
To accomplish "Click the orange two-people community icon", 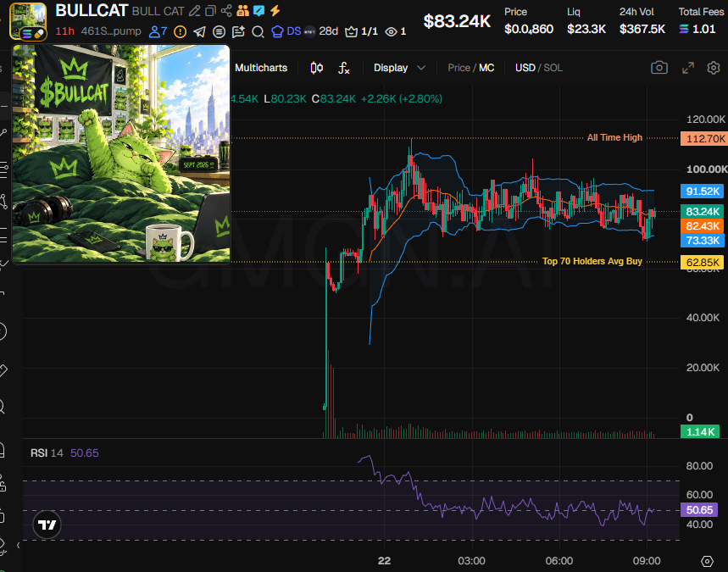I will (x=242, y=11).
